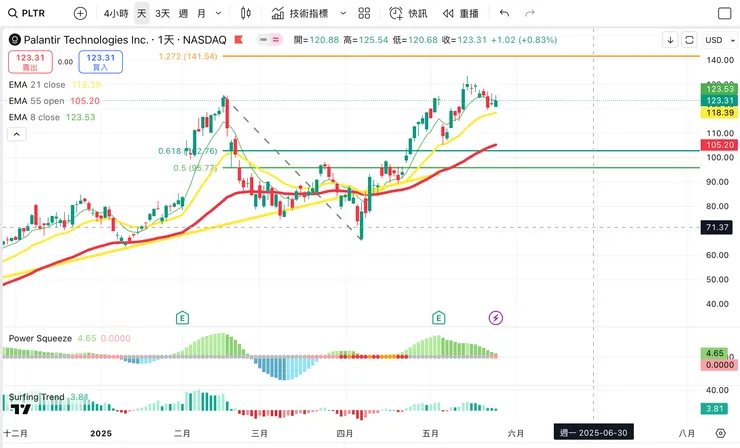Click the red 賣出 sell button
The width and height of the screenshot is (740, 448).
[x=30, y=62]
